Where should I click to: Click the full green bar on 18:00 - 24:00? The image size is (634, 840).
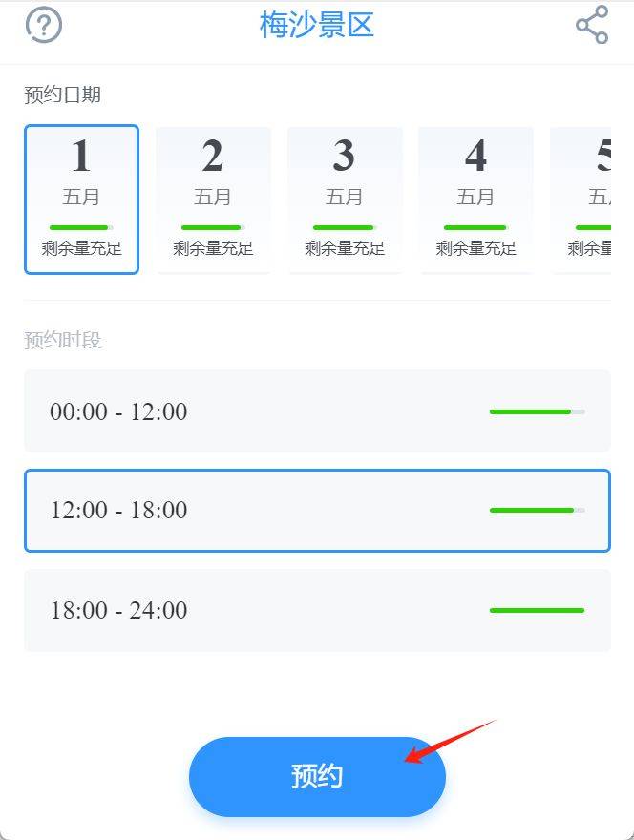point(537,610)
